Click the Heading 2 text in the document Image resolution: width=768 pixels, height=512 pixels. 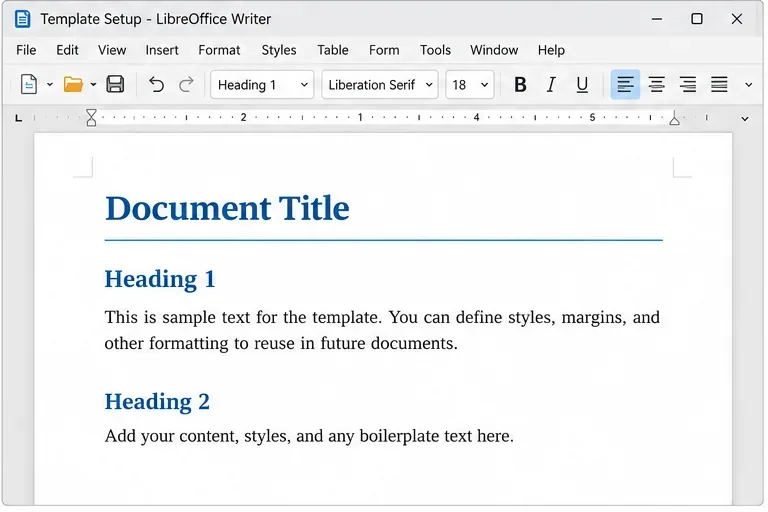point(157,402)
